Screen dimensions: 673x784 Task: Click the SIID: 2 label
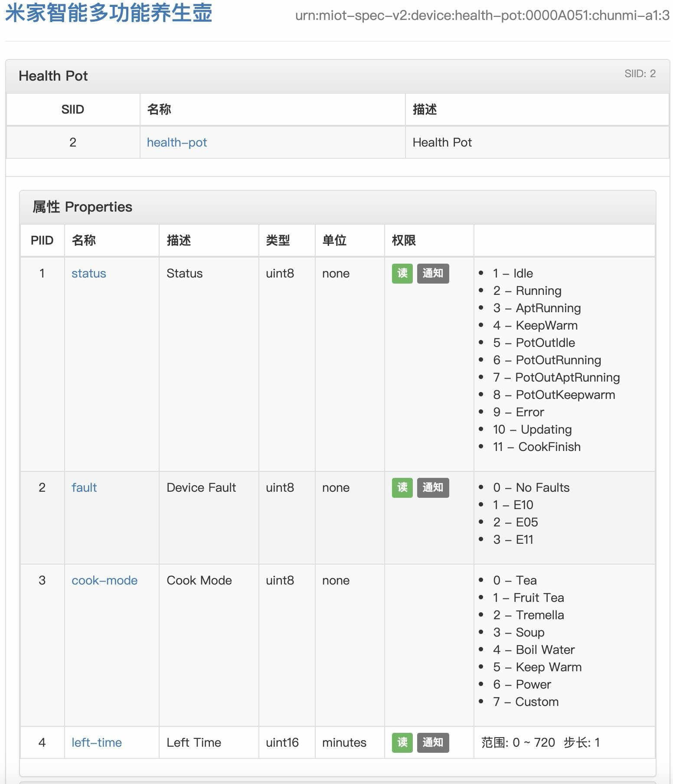[640, 74]
